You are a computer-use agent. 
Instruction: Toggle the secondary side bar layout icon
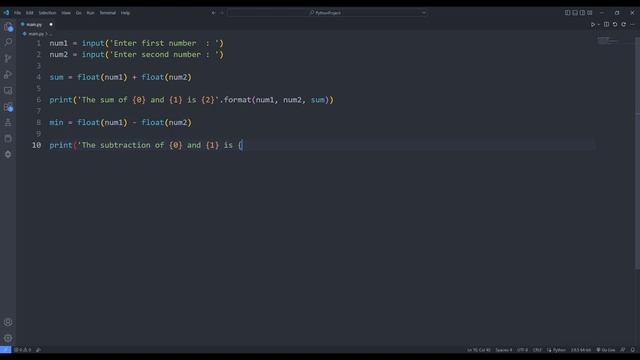582,13
